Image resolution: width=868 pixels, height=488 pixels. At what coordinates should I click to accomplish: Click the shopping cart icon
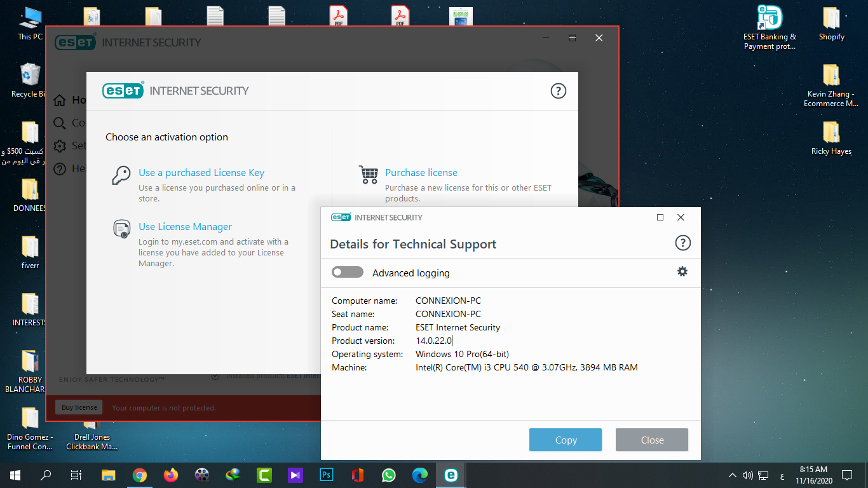[x=369, y=175]
